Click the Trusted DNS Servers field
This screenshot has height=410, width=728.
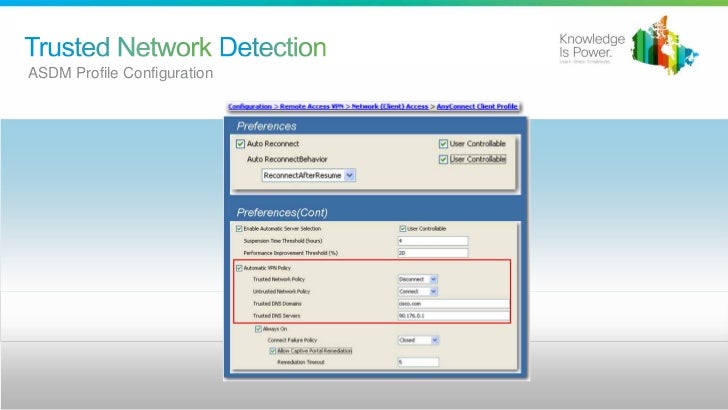[x=454, y=315]
